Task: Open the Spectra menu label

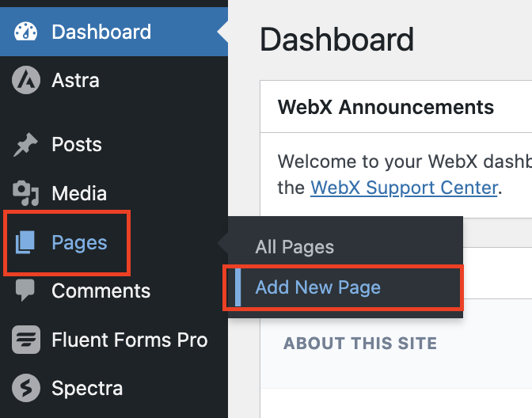Action: tap(87, 389)
